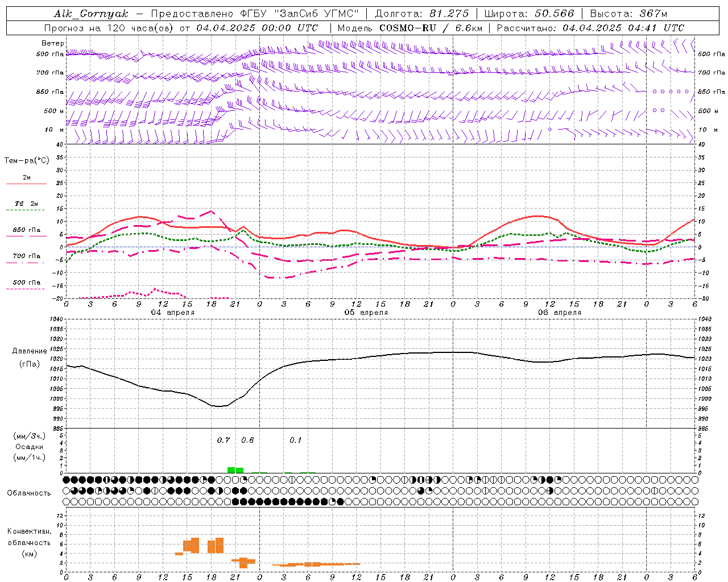The width and height of the screenshot is (728, 582).
Task: Click the station name Alk_Gornyak
Action: click(x=91, y=14)
